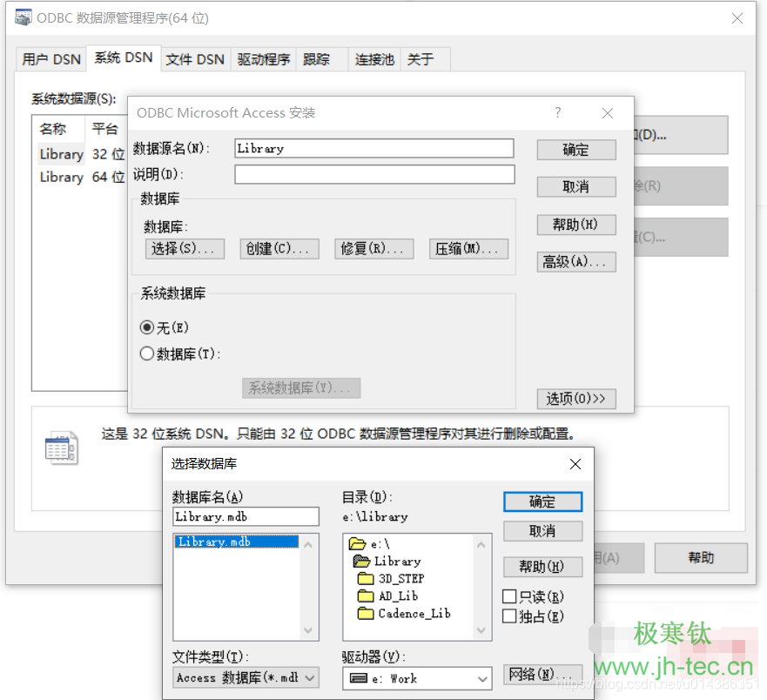The image size is (767, 700).
Task: Click the e:\ open folder icon
Action: 357,544
